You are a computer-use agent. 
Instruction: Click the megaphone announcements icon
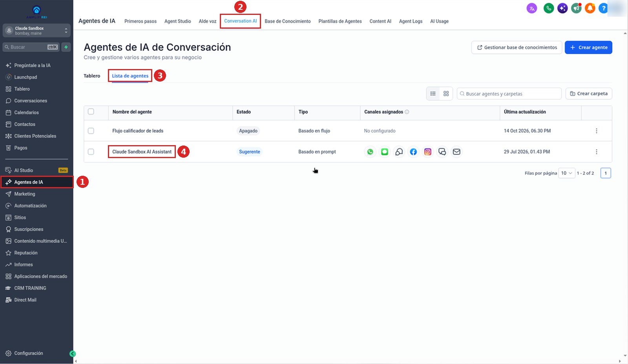click(x=576, y=8)
